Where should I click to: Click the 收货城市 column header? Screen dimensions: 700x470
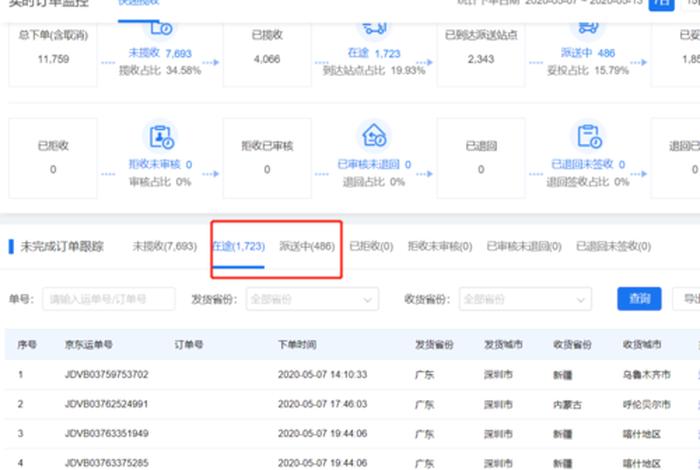point(642,345)
